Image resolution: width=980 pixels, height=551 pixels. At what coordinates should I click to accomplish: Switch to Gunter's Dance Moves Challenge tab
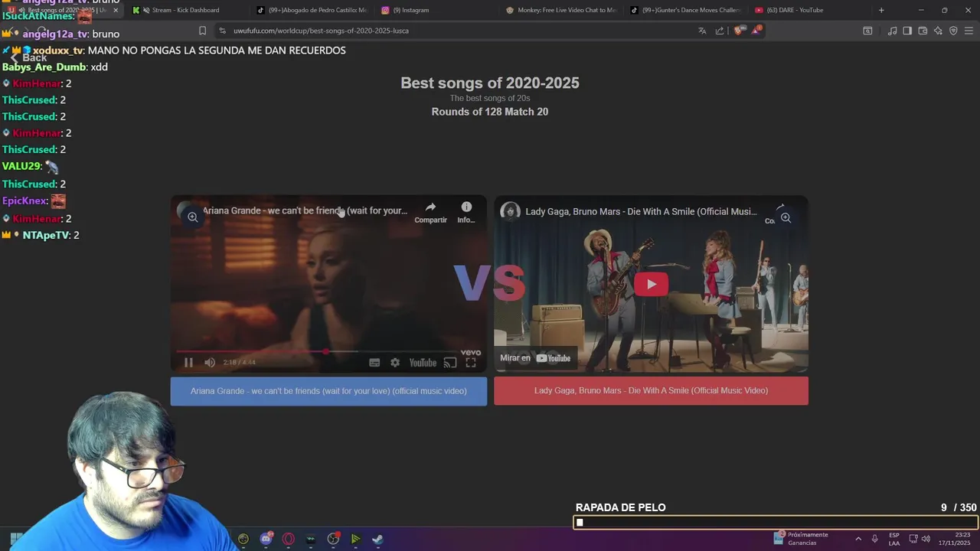(685, 10)
